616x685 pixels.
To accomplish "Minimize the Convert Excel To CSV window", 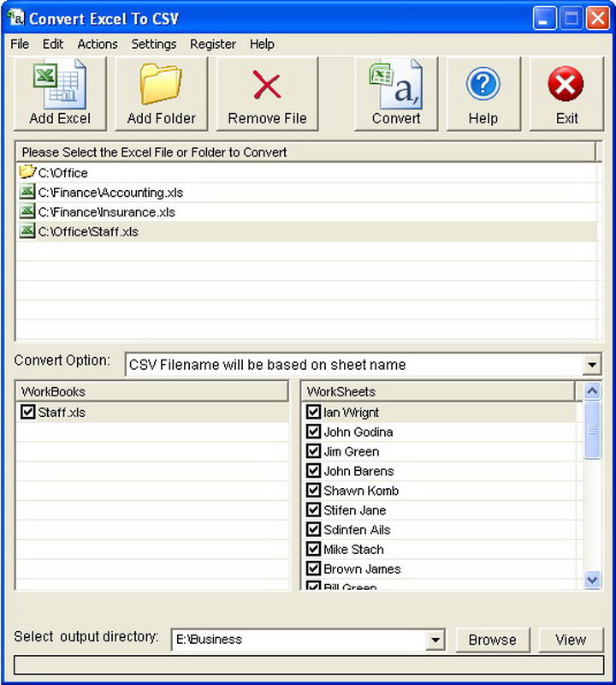I will click(544, 18).
